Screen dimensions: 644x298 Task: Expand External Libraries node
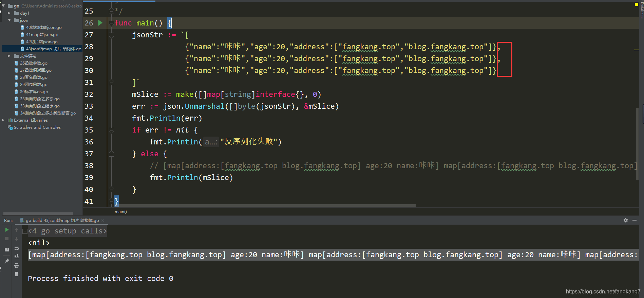[3, 120]
